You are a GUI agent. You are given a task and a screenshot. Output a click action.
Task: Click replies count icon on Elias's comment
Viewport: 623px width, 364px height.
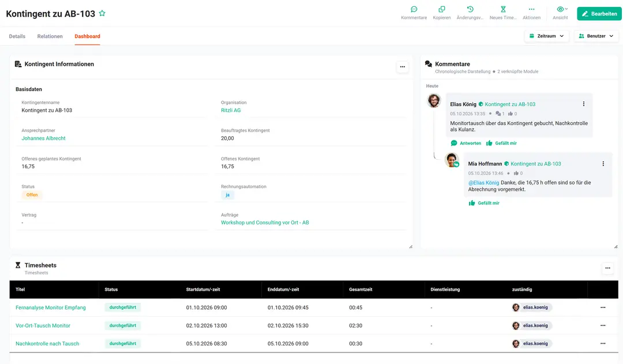pos(500,114)
